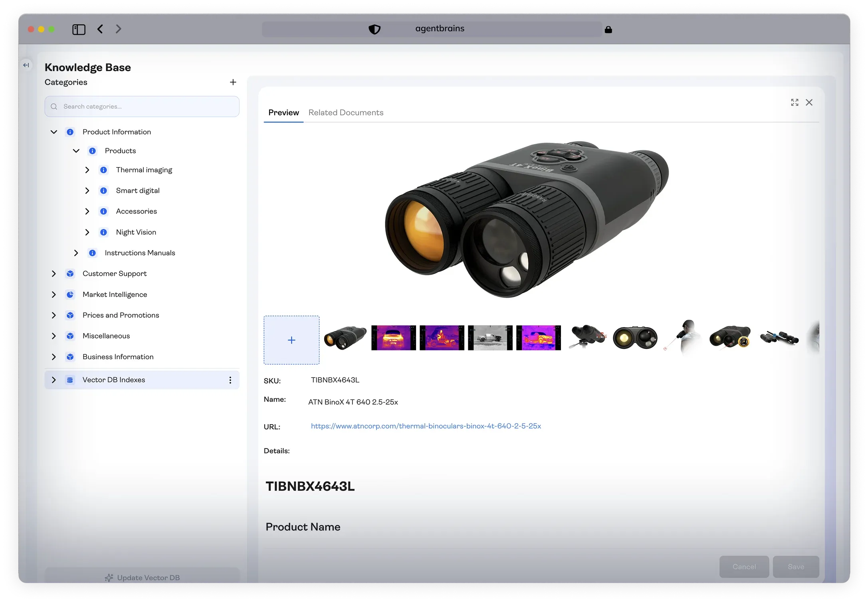The image size is (868, 603).
Task: Expand the Customer Support category
Action: pyautogui.click(x=54, y=274)
